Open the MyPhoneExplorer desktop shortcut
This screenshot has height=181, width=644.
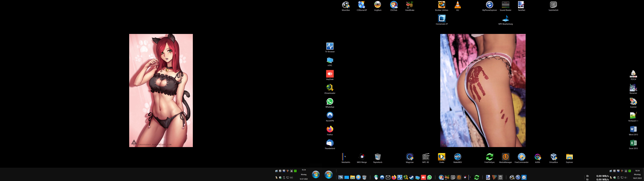(490, 6)
